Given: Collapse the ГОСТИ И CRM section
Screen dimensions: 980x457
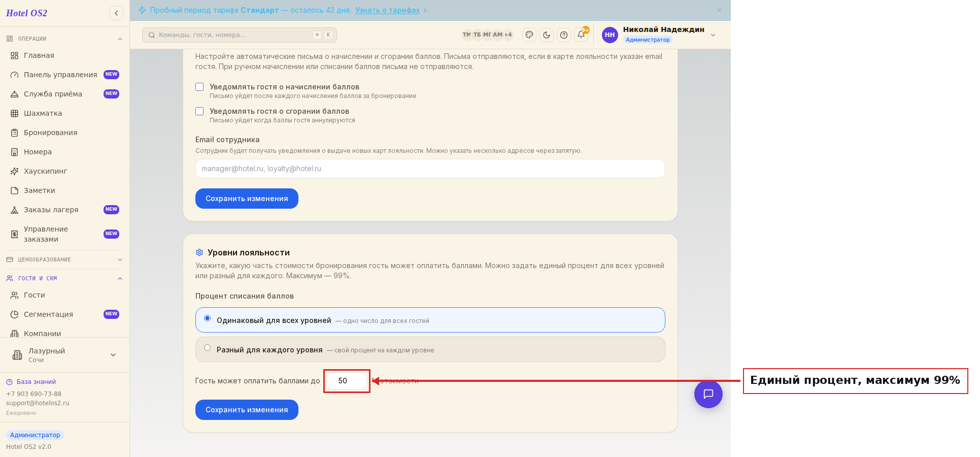Looking at the screenshot, I should [x=64, y=278].
